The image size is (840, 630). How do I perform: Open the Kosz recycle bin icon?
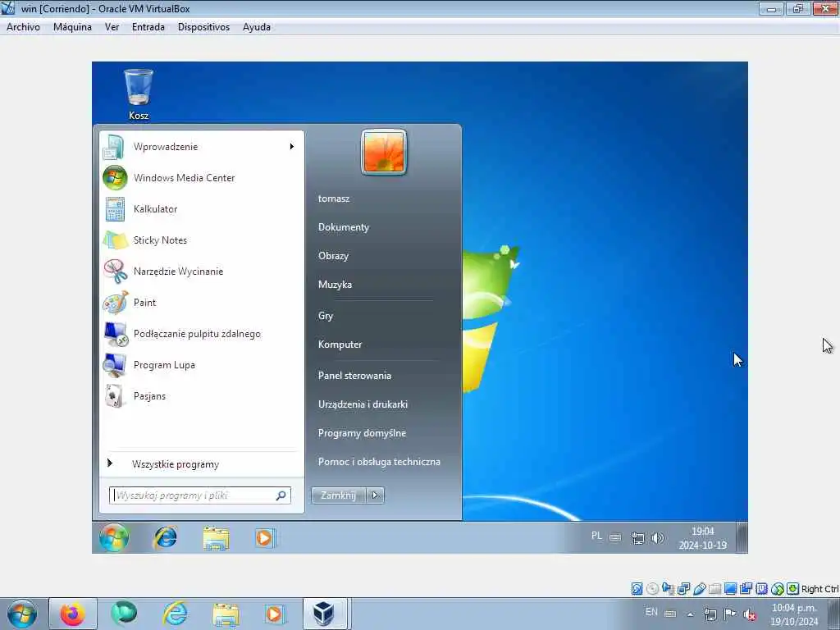[138, 94]
